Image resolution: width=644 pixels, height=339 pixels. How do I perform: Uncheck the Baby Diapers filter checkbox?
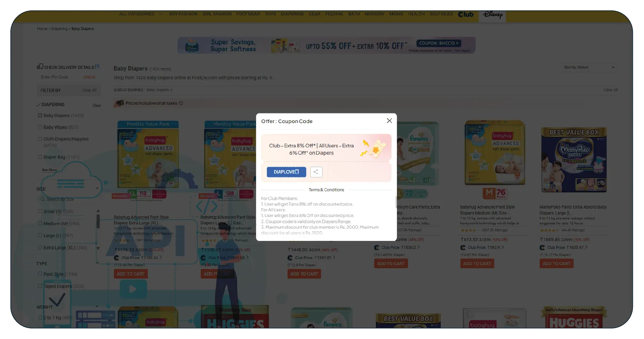[40, 115]
